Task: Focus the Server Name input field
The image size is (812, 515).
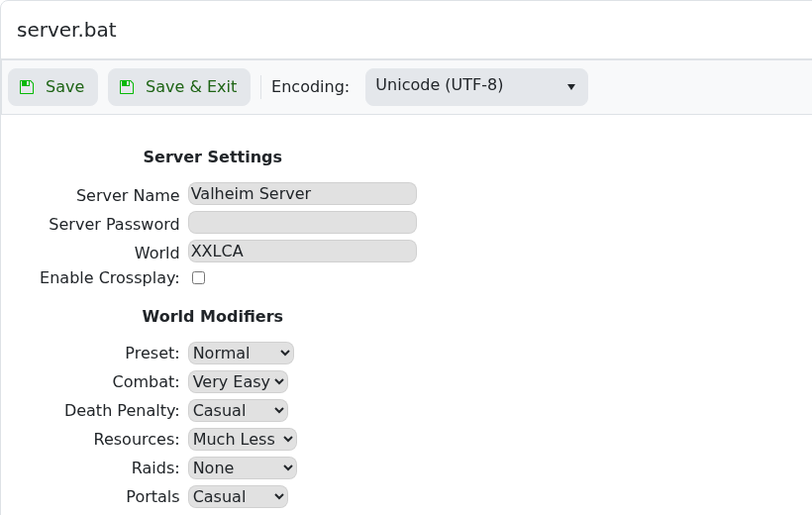Action: (x=302, y=194)
